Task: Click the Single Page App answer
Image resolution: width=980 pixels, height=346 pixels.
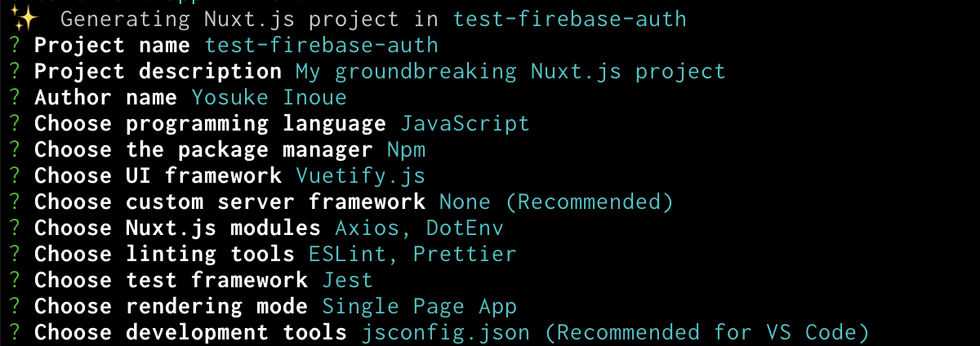Action: coord(419,307)
